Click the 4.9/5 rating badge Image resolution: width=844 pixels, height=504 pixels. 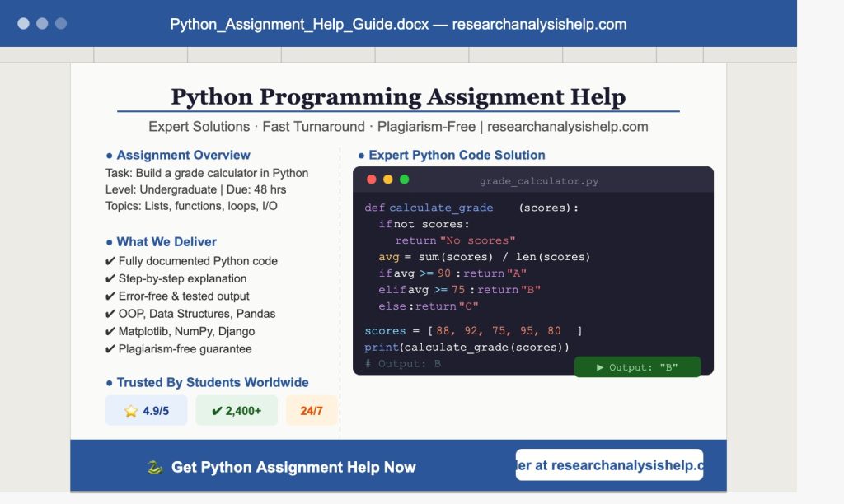tap(147, 410)
